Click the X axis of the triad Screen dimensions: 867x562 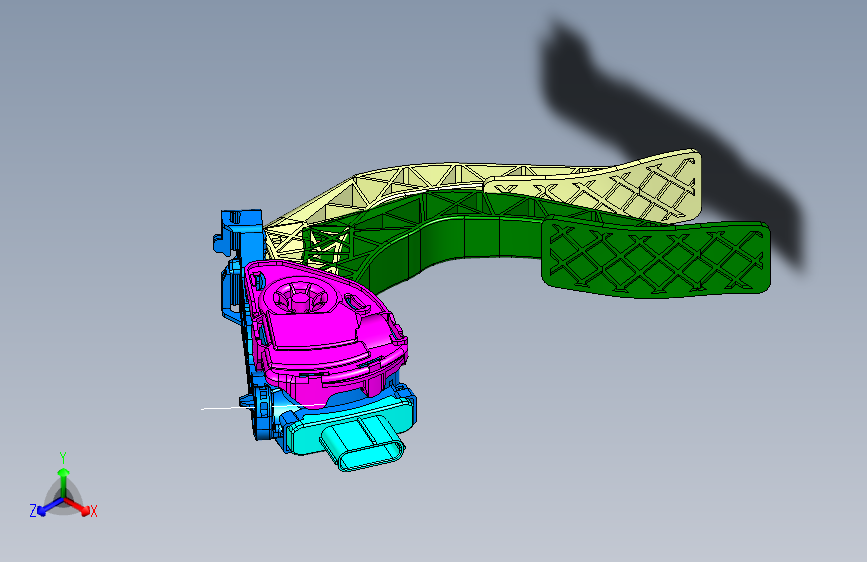pyautogui.click(x=79, y=507)
